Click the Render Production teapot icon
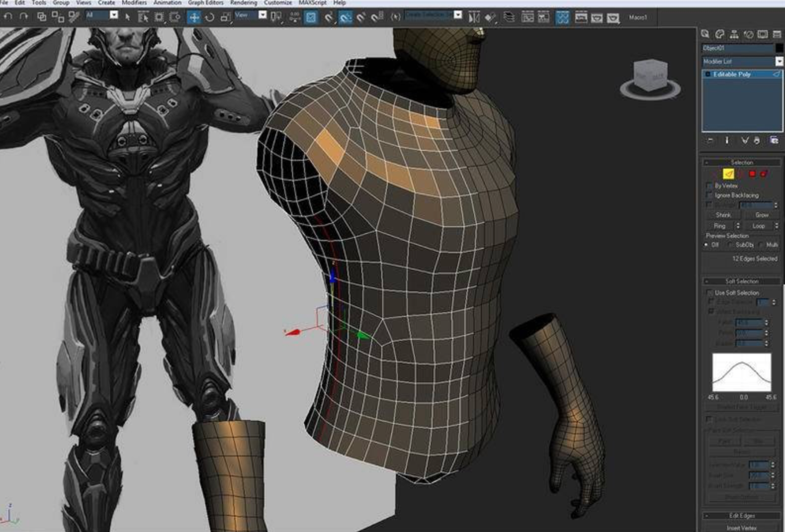The image size is (785, 532). point(613,17)
